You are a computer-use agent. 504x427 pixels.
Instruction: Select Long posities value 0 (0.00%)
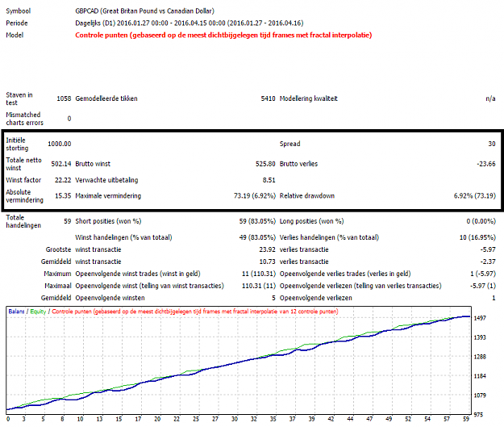coord(481,221)
